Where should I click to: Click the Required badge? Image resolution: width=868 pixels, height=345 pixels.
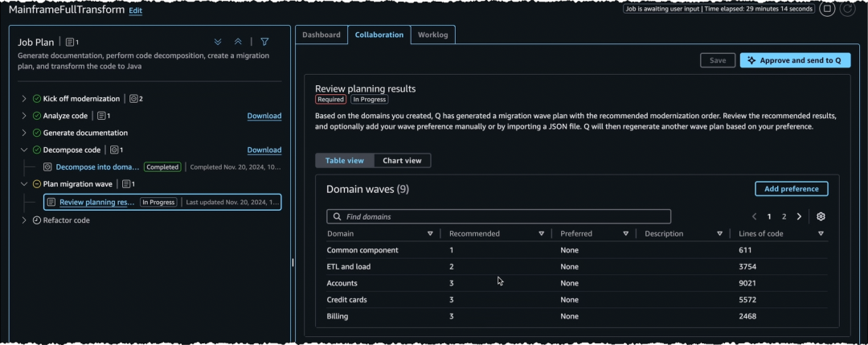click(x=330, y=100)
